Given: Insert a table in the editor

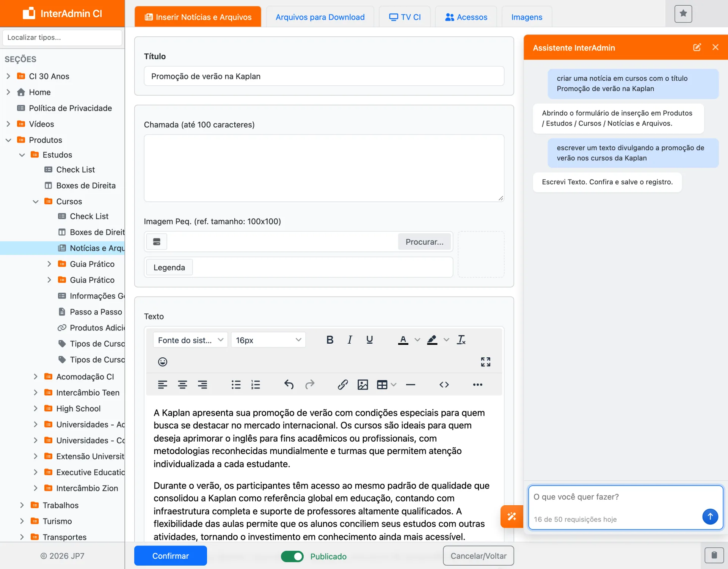Looking at the screenshot, I should [382, 385].
